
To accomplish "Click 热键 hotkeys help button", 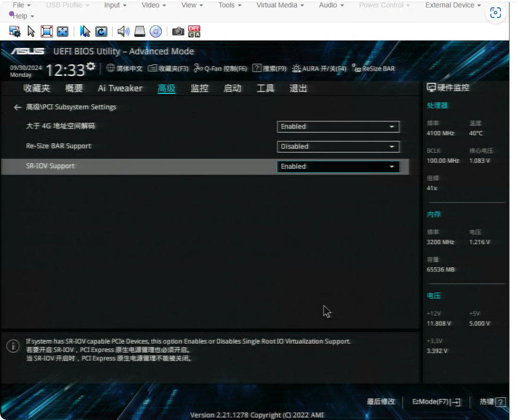I will (492, 402).
